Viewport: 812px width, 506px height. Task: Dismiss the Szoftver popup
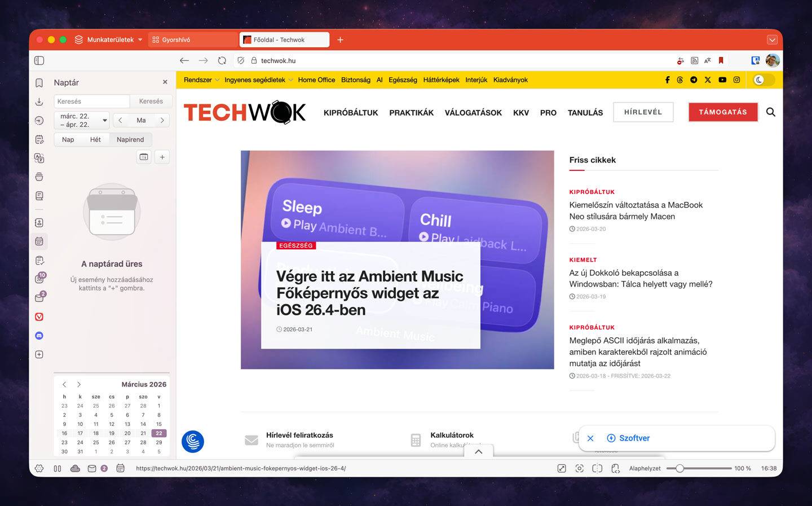coord(590,438)
